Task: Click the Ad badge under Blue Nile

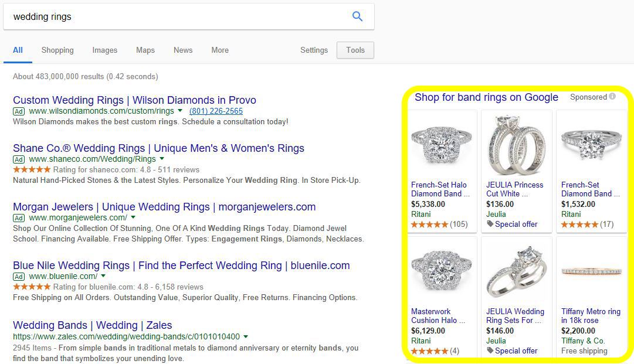Action: point(19,277)
